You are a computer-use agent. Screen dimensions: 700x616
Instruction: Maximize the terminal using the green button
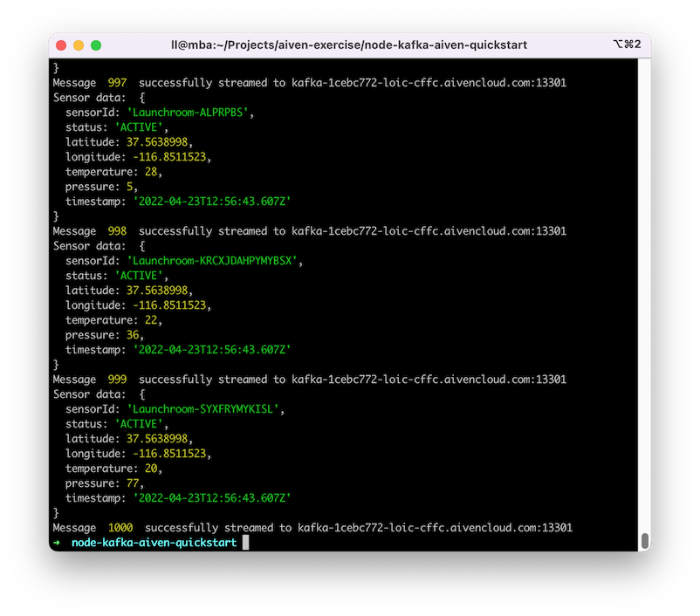(96, 45)
